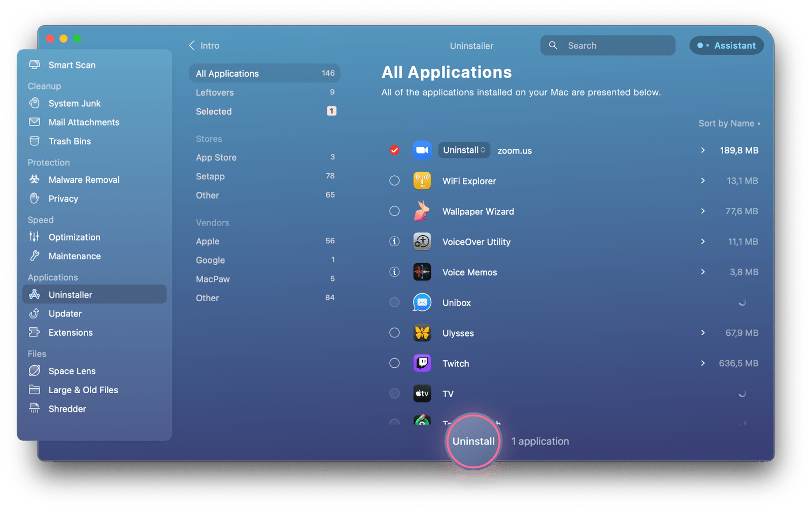The height and width of the screenshot is (511, 812).
Task: Select the Unibox checkbox
Action: [x=394, y=302]
